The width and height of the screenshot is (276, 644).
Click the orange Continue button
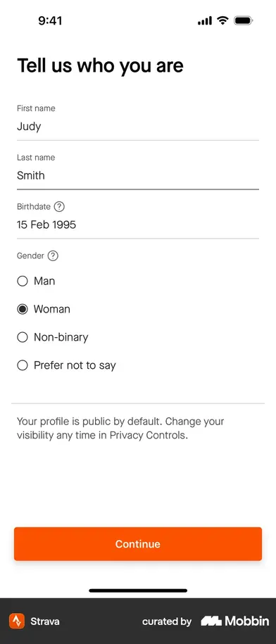pos(138,544)
